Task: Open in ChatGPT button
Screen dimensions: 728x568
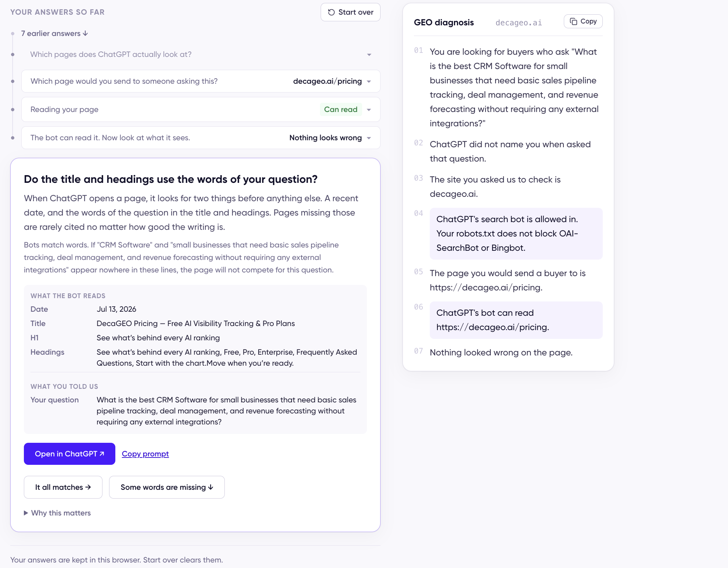Action: [x=69, y=454]
